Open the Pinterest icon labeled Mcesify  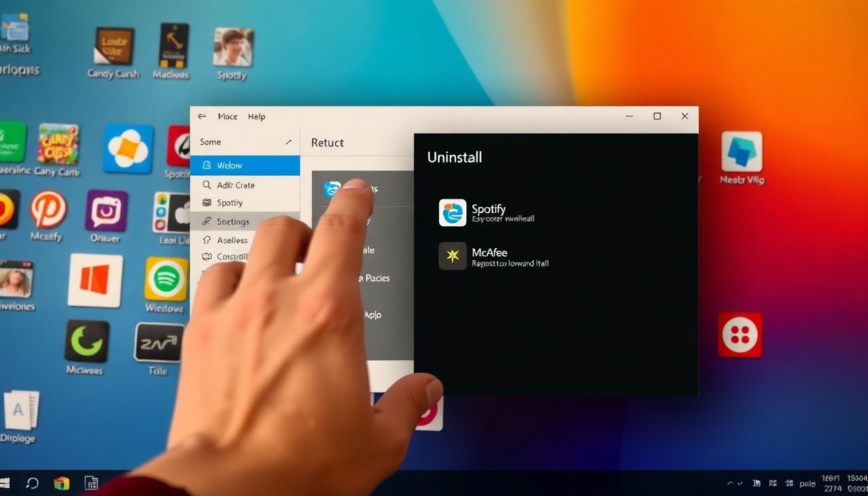pyautogui.click(x=48, y=209)
